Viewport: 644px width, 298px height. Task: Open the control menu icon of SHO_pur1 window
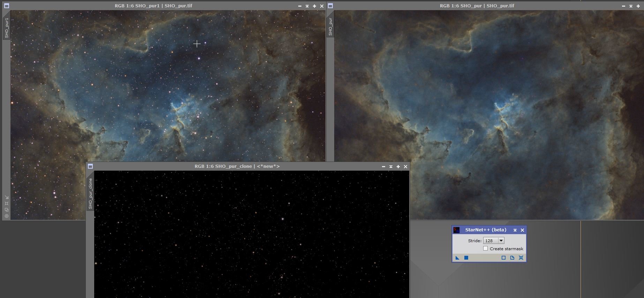click(x=7, y=6)
